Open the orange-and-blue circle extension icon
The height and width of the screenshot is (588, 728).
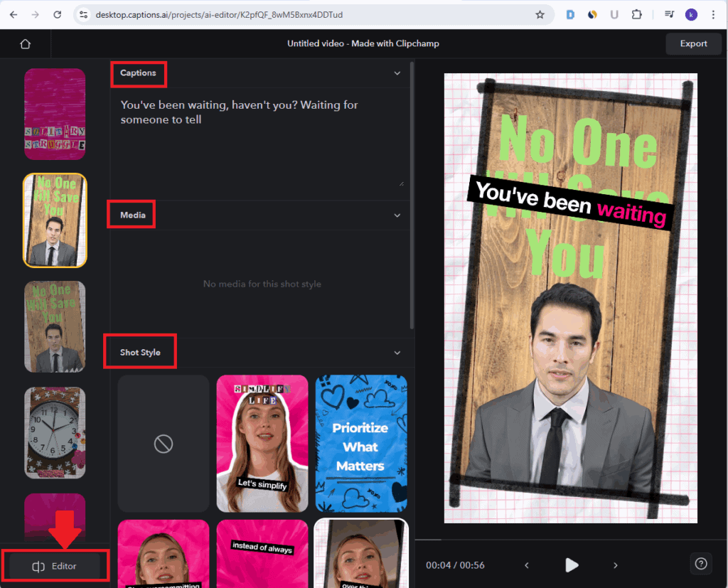pos(592,15)
